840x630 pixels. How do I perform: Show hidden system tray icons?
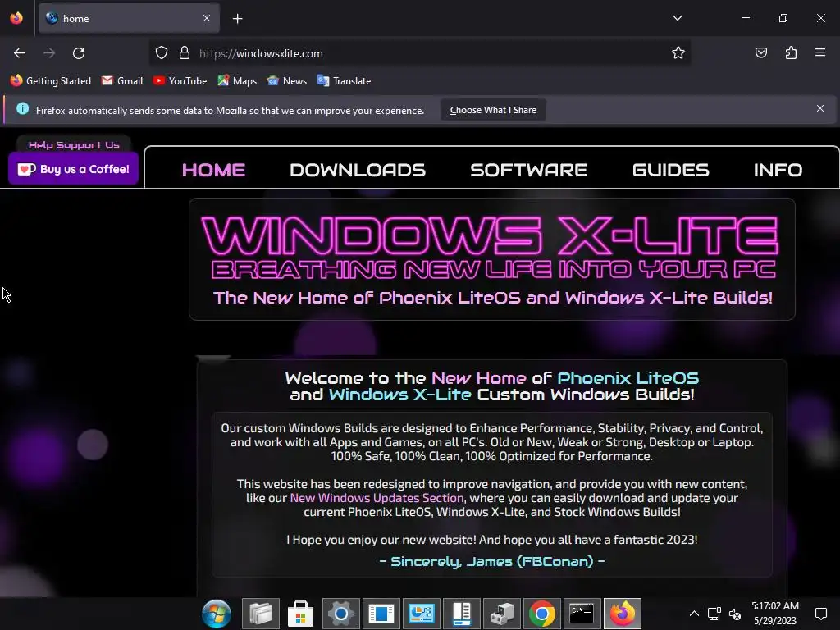(x=694, y=614)
